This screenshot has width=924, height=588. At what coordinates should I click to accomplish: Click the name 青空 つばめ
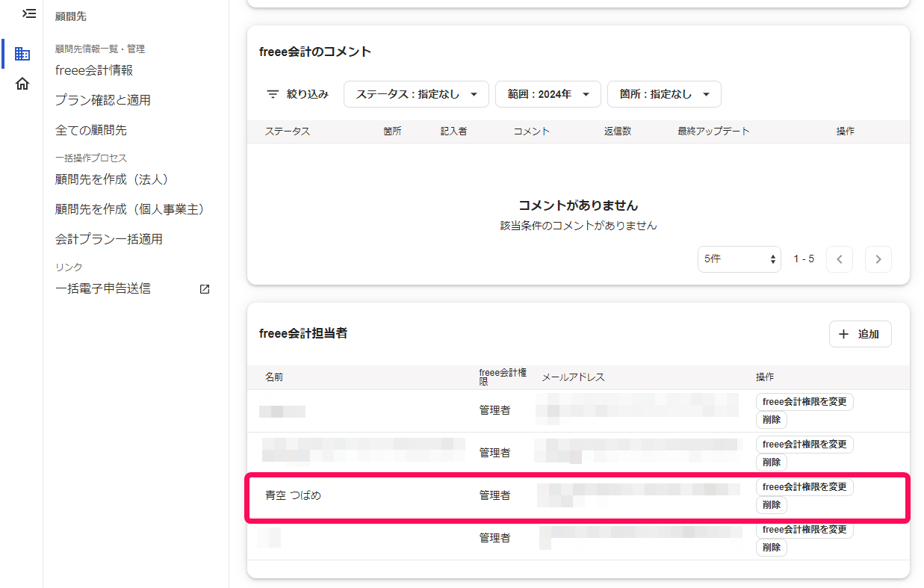click(x=293, y=495)
